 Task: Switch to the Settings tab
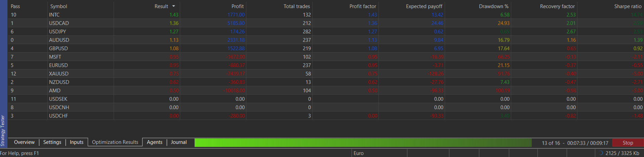(52, 142)
